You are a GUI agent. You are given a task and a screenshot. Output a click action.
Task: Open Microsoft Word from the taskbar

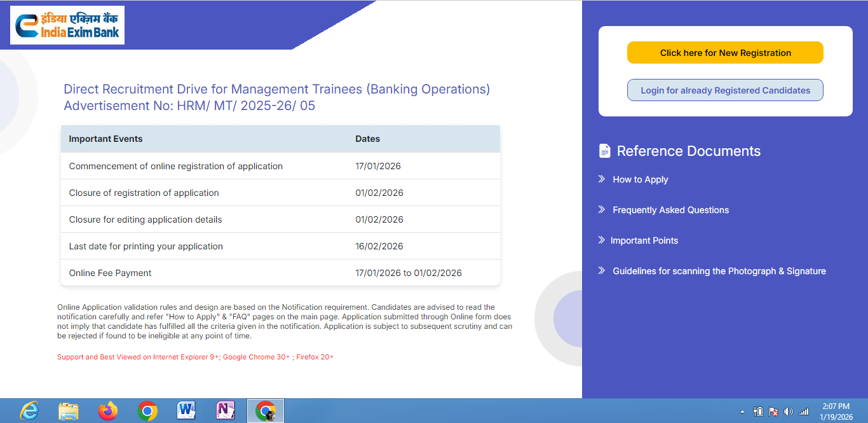click(186, 411)
